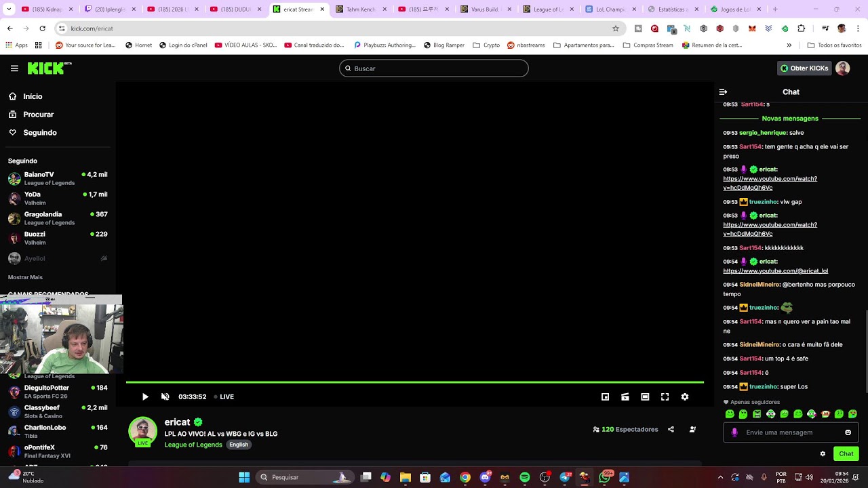868x488 pixels.
Task: Focus the 'Envie uma mensagem' chat box
Action: pyautogui.click(x=791, y=432)
